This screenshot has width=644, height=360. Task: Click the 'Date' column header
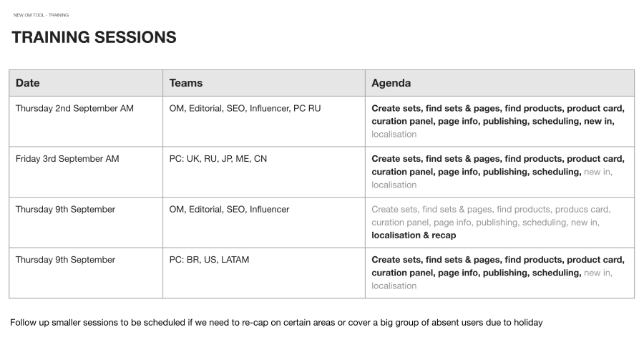[x=28, y=83]
